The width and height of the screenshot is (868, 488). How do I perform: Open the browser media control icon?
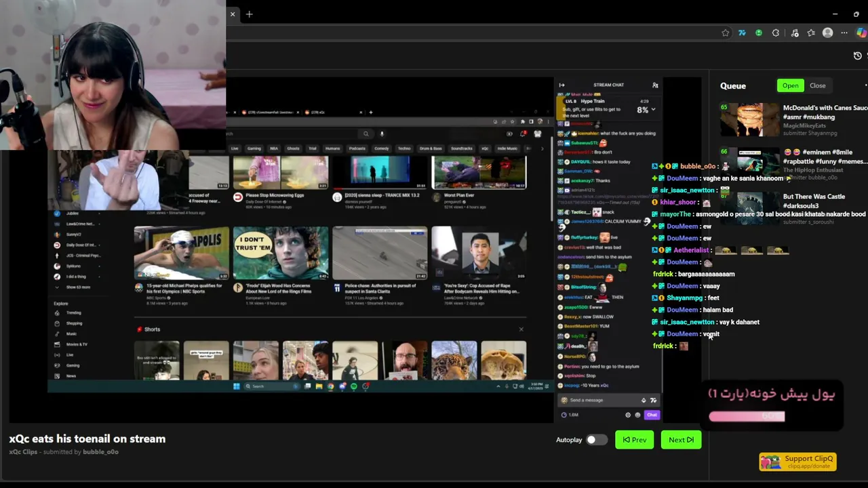795,33
